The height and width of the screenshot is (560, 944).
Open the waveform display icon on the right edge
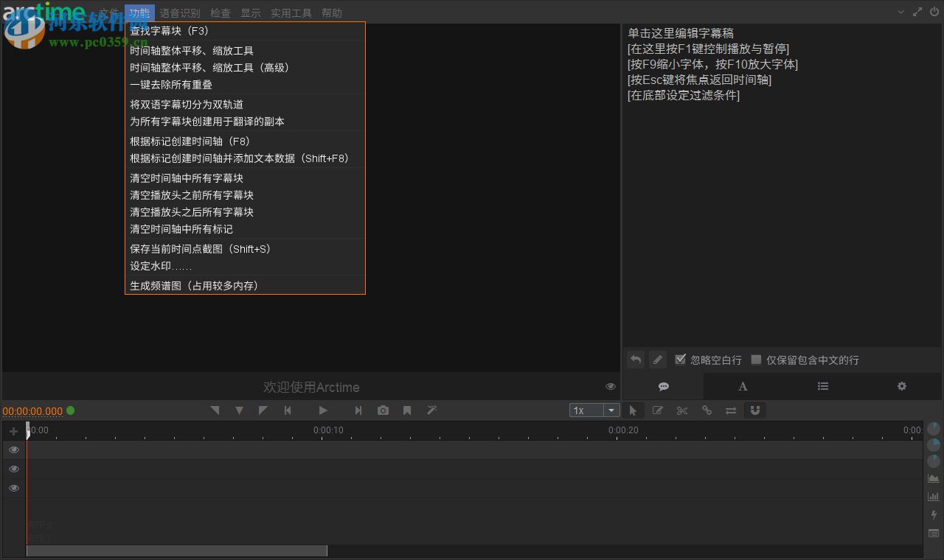coord(934,477)
